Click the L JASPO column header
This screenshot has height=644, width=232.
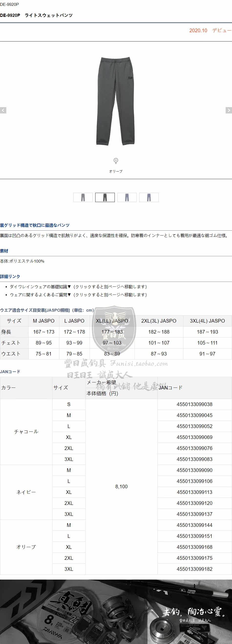pyautogui.click(x=74, y=321)
